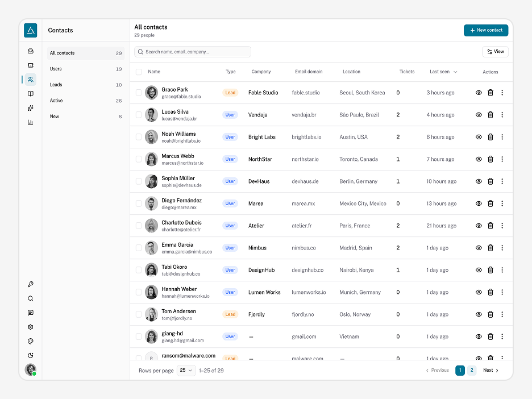Open the View options button

click(496, 52)
